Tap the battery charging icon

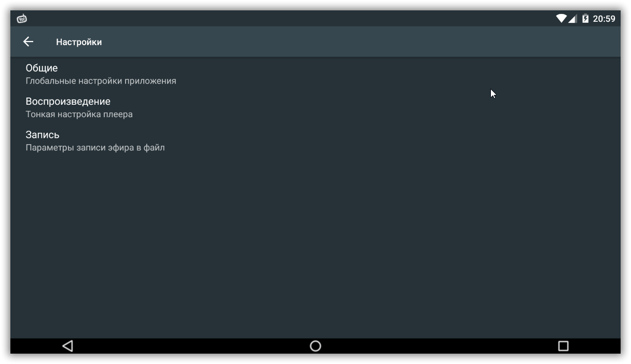[x=585, y=19]
